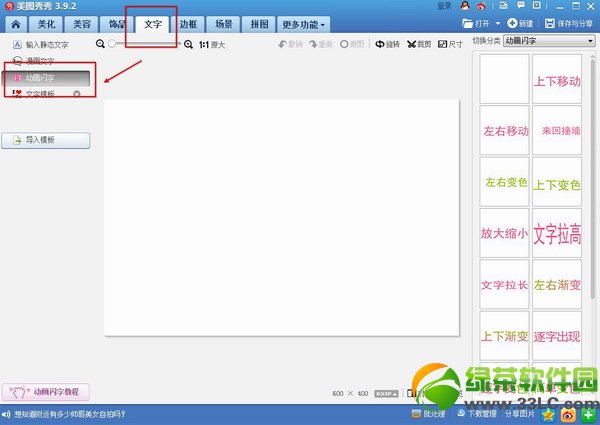Click the effects list vertical scrollbar
The height and width of the screenshot is (425, 600).
click(593, 178)
